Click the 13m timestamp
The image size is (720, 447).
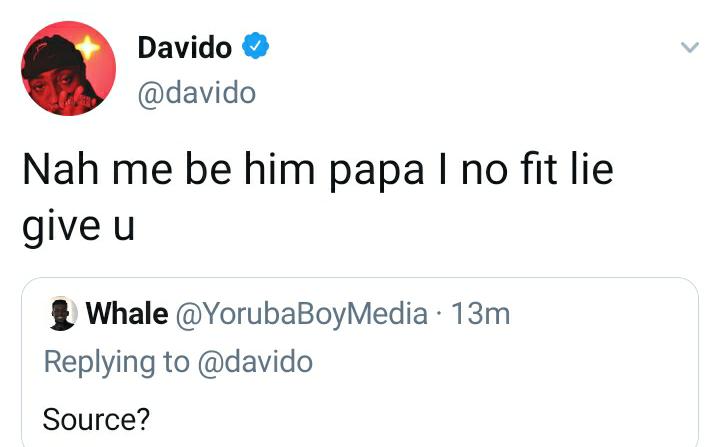click(481, 314)
